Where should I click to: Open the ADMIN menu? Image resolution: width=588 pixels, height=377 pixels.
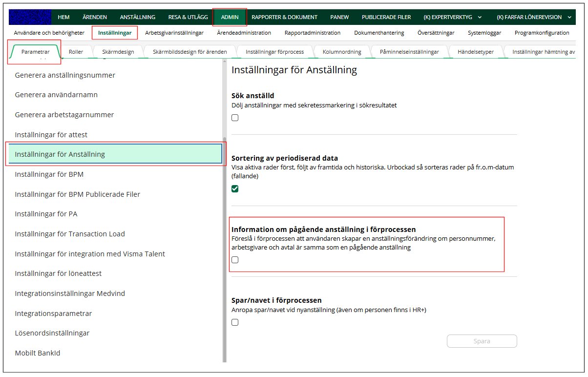(x=230, y=17)
